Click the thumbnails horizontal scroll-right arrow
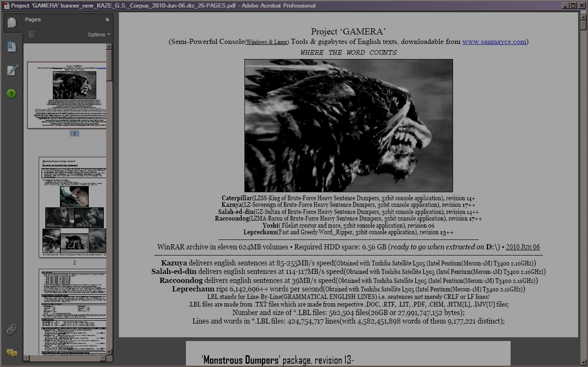Image resolution: width=588 pixels, height=367 pixels. point(103,358)
